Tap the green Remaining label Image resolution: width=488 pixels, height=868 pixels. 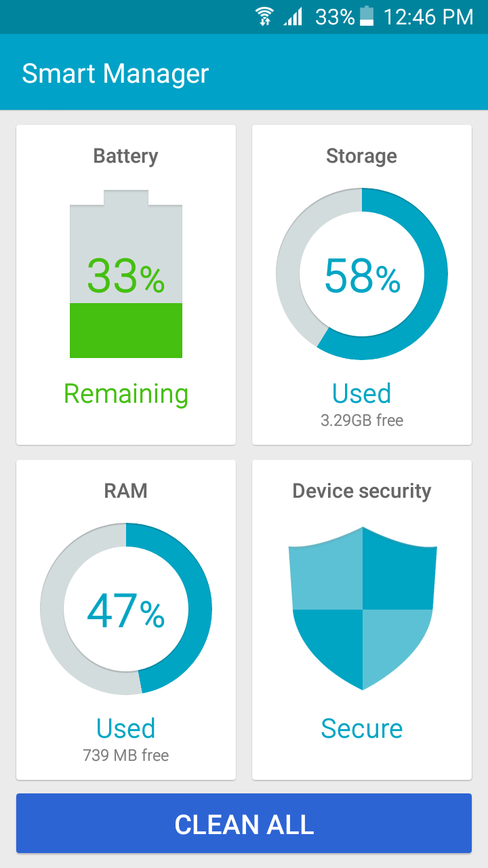coord(126,394)
